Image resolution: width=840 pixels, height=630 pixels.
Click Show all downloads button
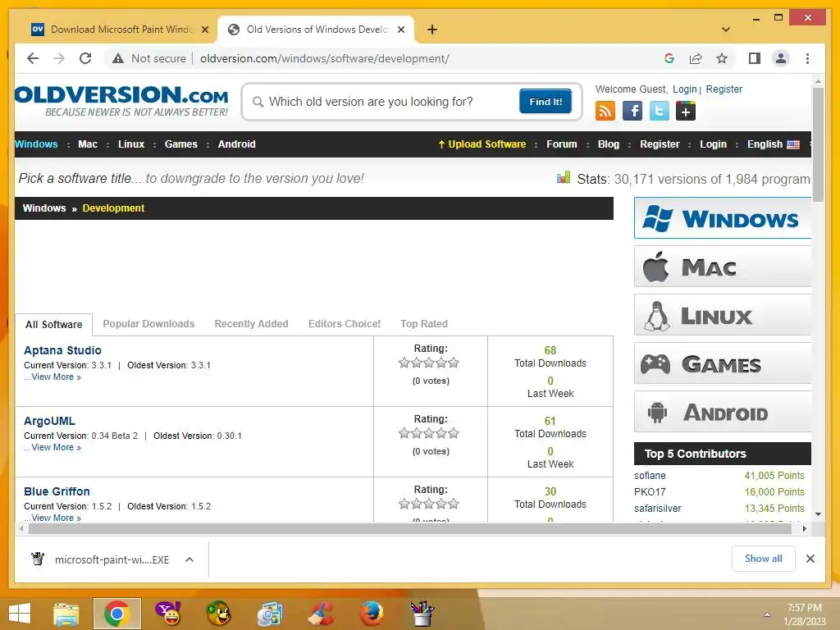click(x=764, y=559)
